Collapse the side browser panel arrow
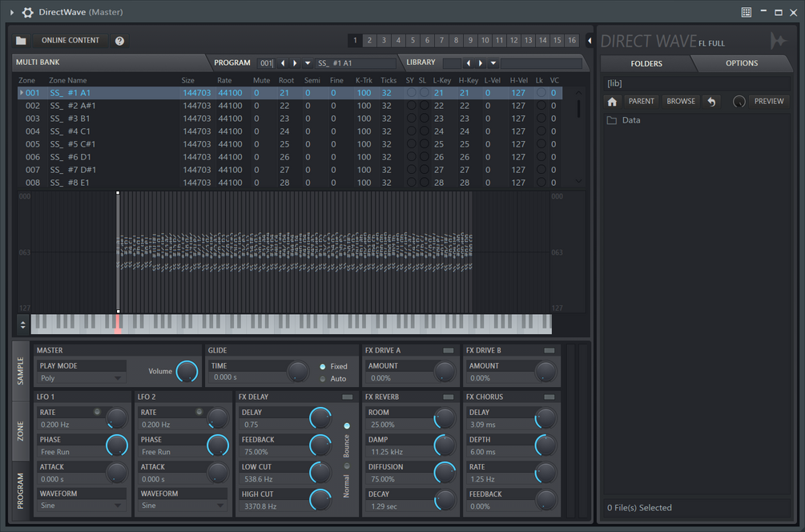The image size is (805, 532). (590, 41)
